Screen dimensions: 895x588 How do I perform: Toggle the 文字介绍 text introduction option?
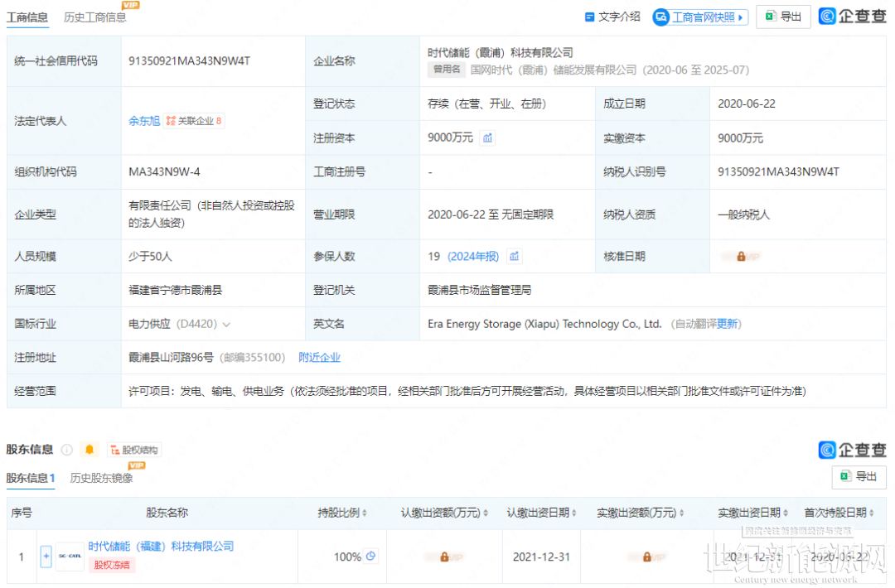pos(612,17)
